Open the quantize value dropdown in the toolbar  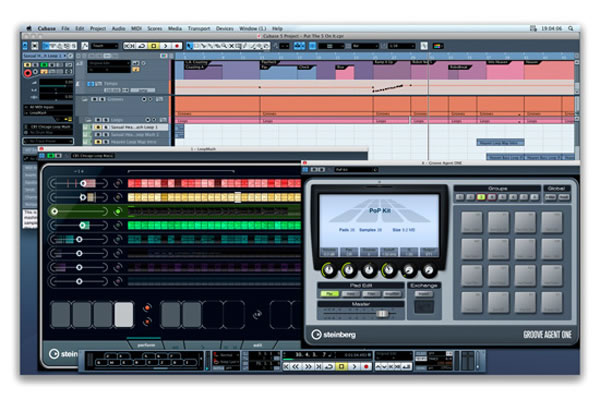402,46
